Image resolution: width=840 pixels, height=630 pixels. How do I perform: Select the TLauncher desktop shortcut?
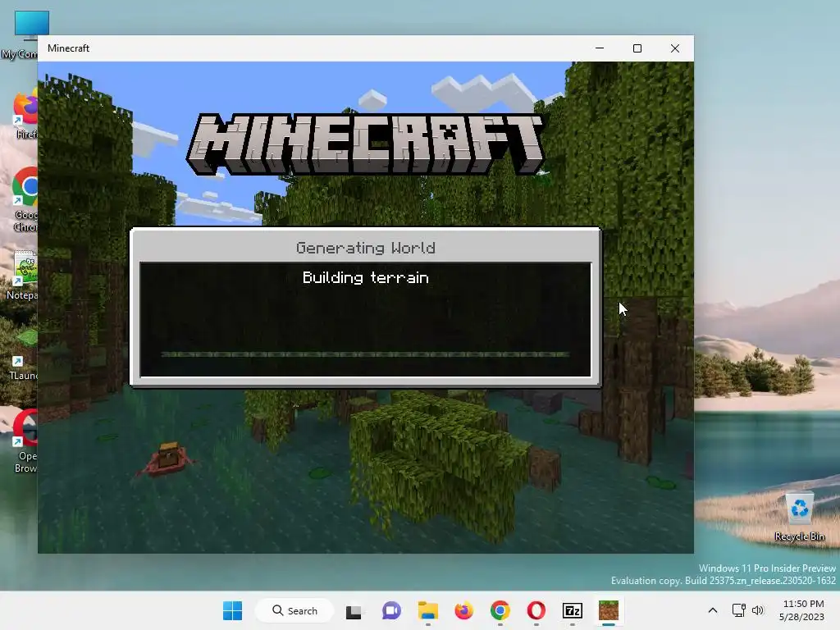pyautogui.click(x=22, y=354)
